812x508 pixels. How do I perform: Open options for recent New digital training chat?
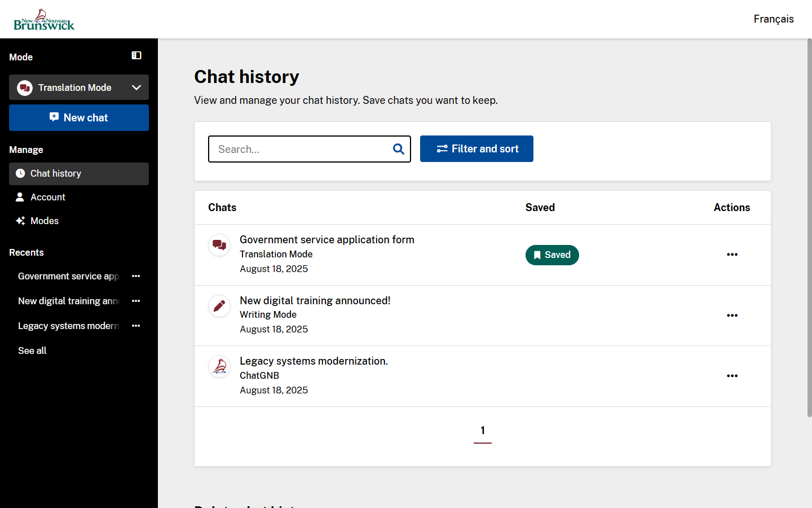point(136,301)
